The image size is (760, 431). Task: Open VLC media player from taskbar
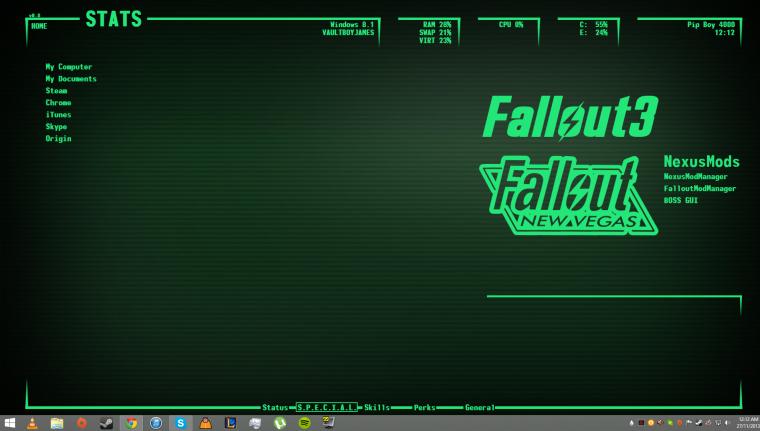(32, 423)
